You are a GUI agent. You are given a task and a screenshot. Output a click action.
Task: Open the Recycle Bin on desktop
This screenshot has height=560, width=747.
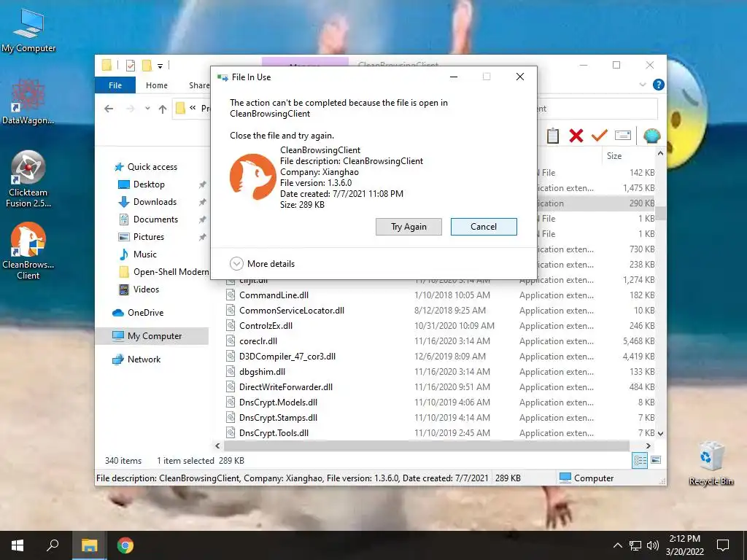tap(711, 463)
